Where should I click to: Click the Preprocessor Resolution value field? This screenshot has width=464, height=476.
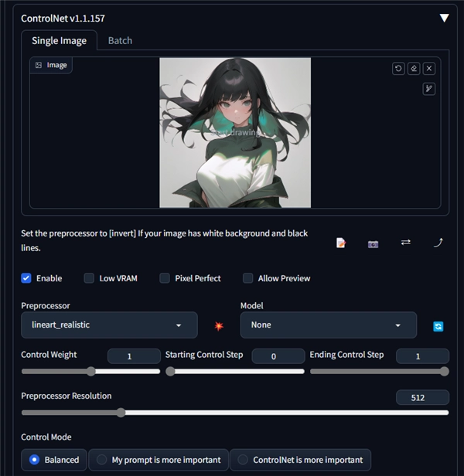coord(422,397)
